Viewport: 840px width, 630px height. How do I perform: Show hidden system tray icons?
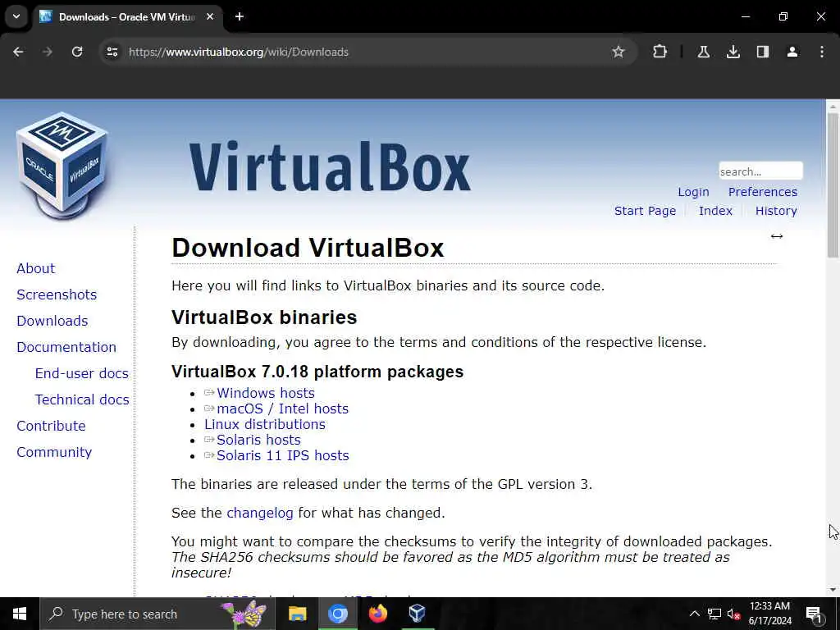click(694, 614)
